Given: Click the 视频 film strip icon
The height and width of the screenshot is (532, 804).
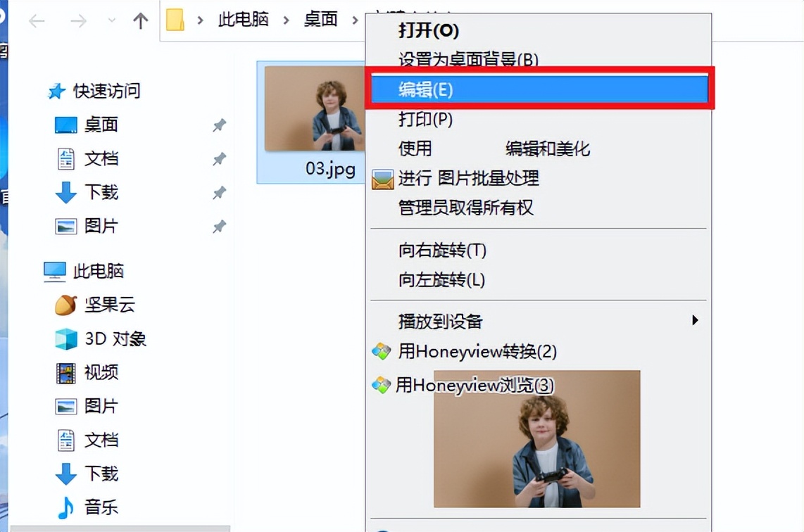Looking at the screenshot, I should click(66, 373).
